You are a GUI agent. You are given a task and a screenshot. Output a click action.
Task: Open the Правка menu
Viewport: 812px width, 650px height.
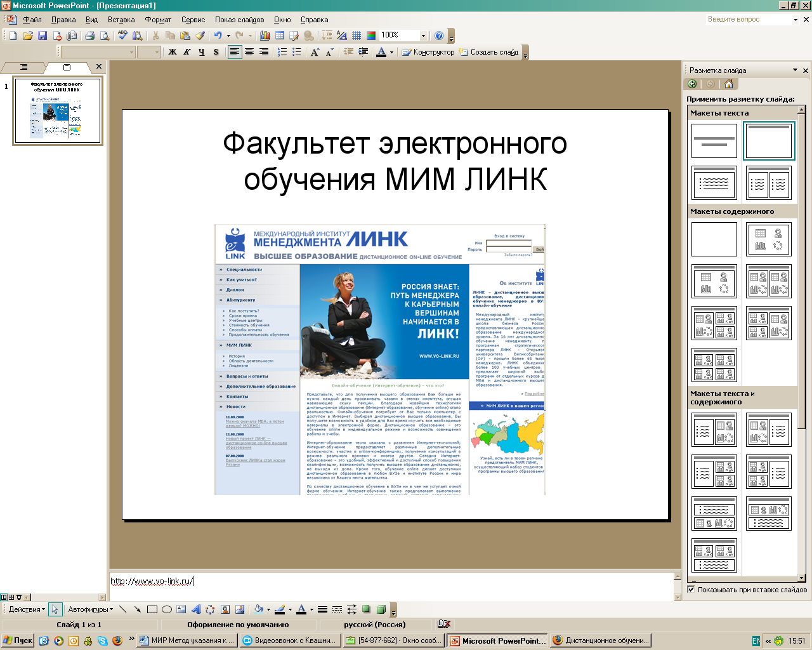pos(63,20)
